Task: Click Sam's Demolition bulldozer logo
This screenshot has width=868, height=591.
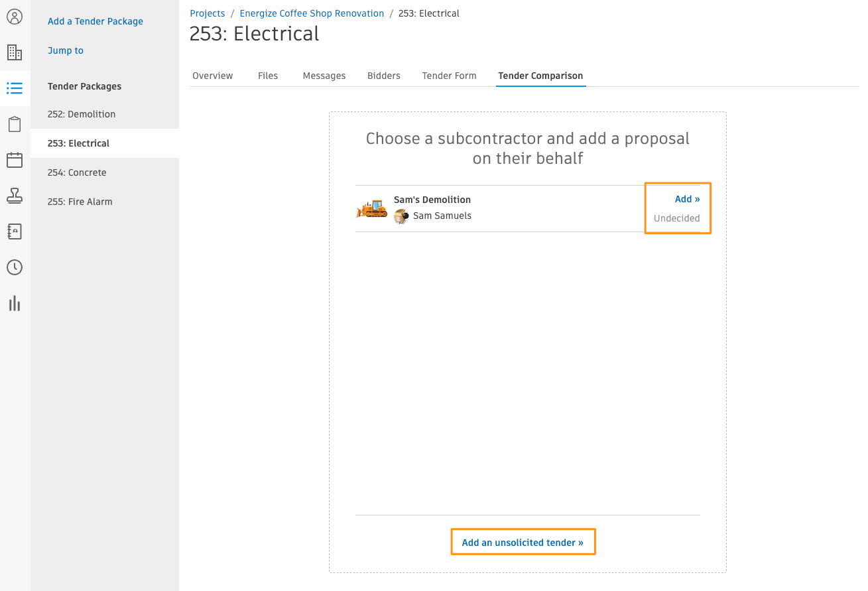Action: 372,208
